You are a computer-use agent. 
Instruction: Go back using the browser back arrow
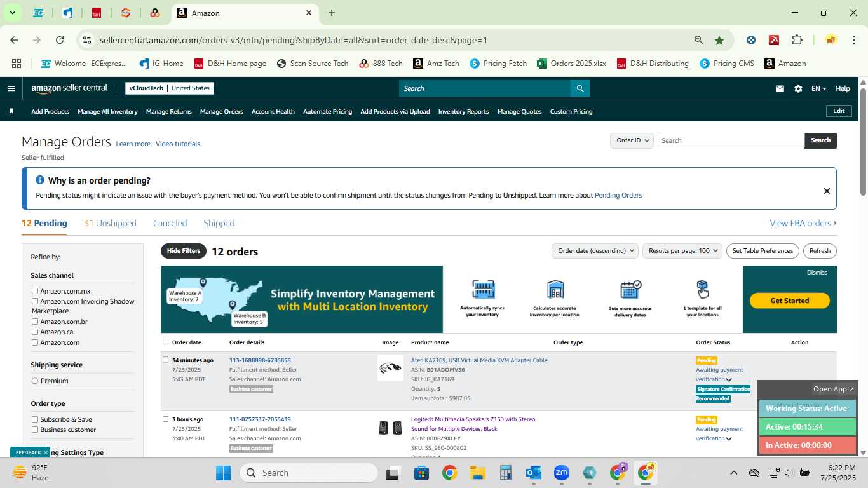coord(14,40)
